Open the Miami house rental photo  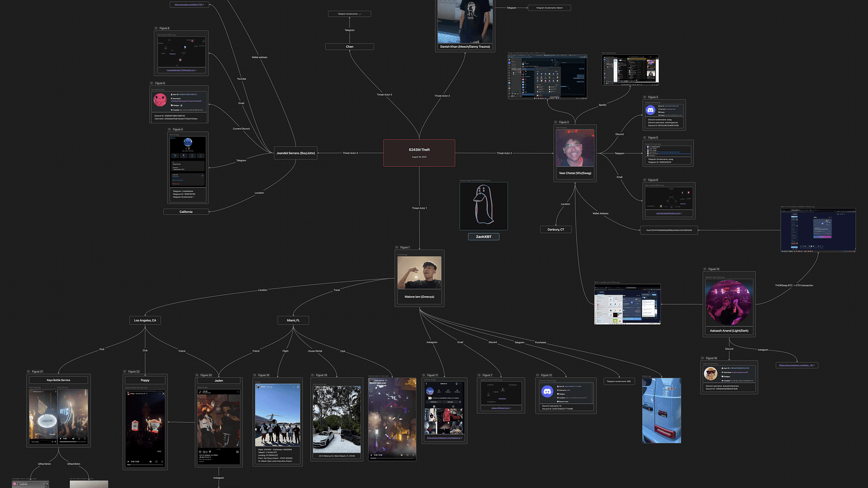337,419
